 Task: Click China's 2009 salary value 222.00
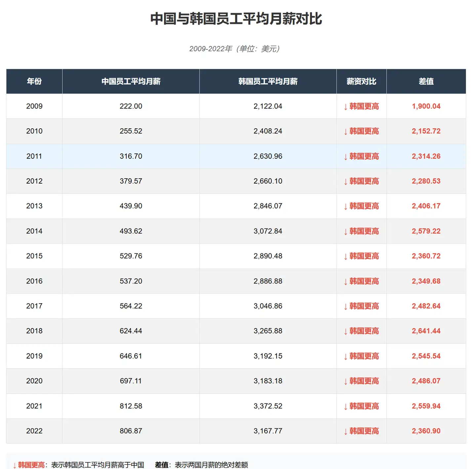tap(131, 106)
